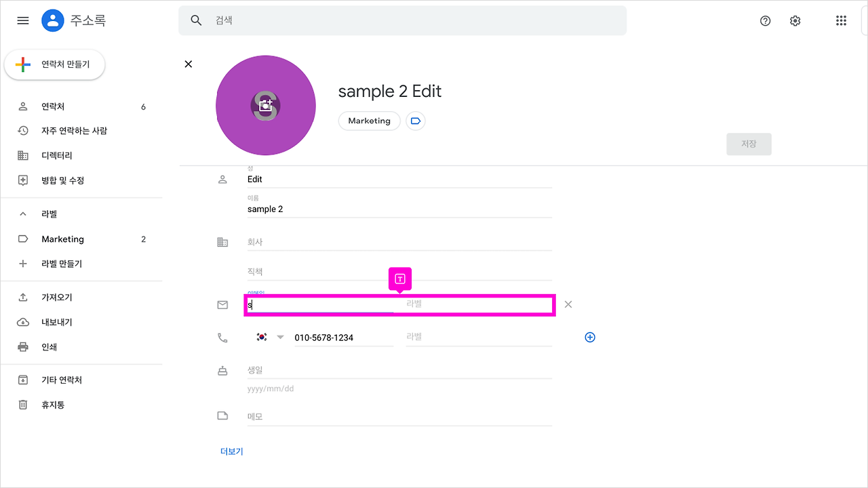This screenshot has width=868, height=488.
Task: Click the edit labels icon beside Marketing
Action: (x=416, y=121)
